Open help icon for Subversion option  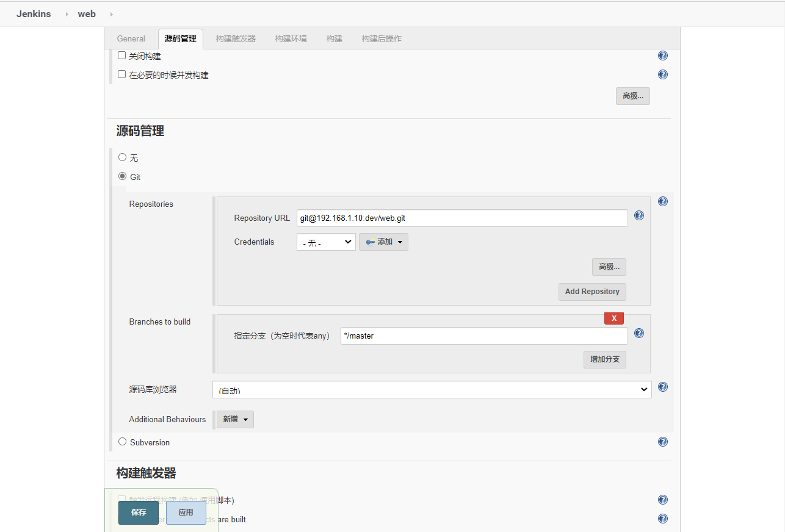pos(663,442)
